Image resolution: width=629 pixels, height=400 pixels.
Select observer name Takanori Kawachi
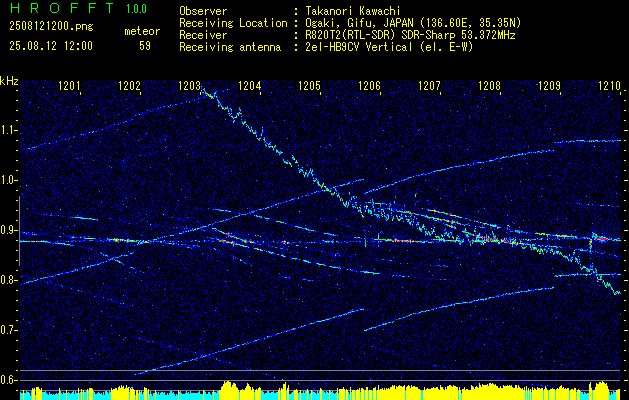pos(351,11)
